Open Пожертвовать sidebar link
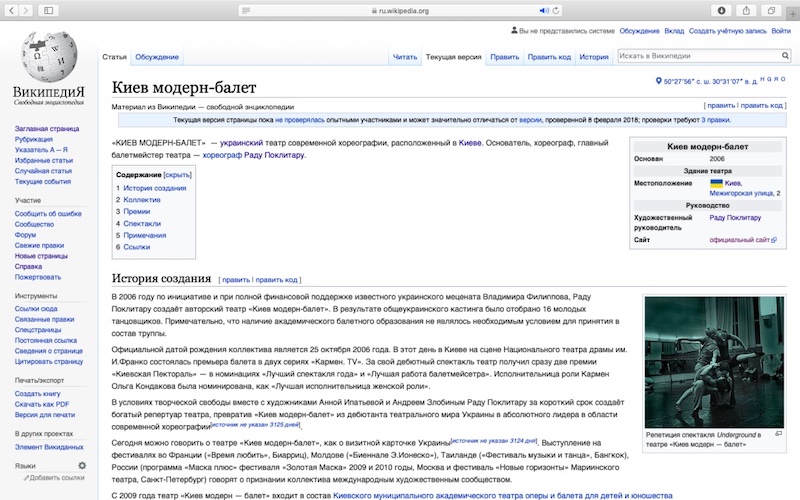 [x=38, y=277]
